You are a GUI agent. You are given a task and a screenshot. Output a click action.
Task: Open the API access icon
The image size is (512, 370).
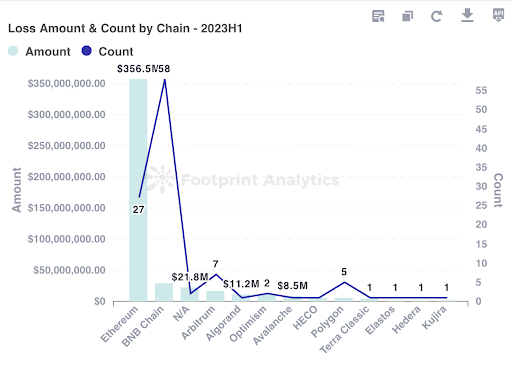pos(498,15)
